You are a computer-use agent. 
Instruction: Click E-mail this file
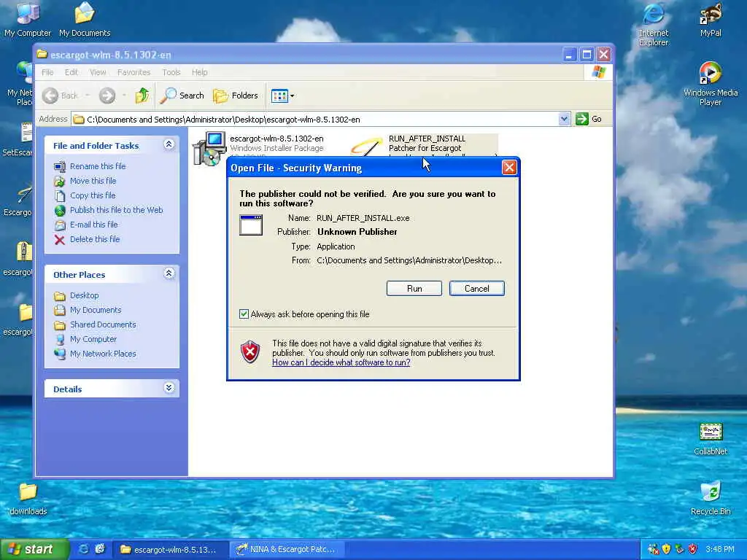coord(94,225)
